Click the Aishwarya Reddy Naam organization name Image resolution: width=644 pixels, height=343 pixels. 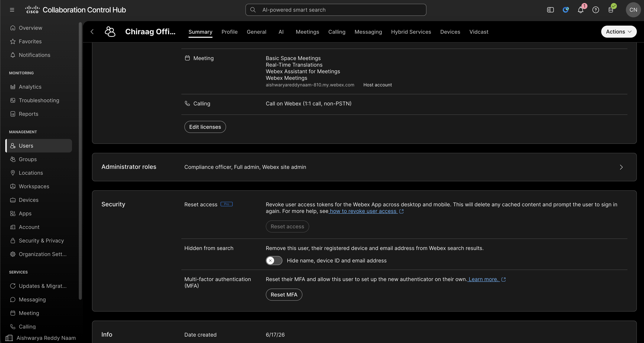click(x=46, y=338)
